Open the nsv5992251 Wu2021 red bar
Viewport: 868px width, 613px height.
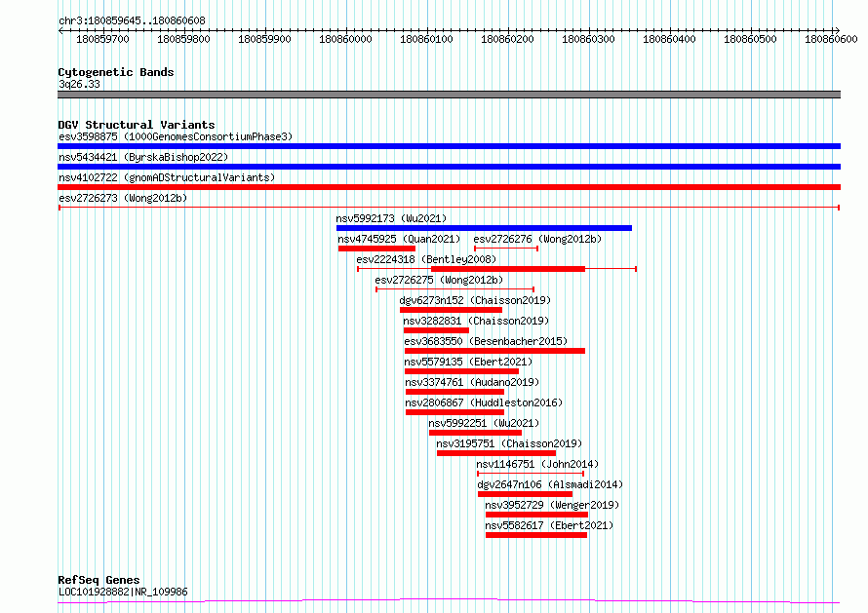[476, 433]
